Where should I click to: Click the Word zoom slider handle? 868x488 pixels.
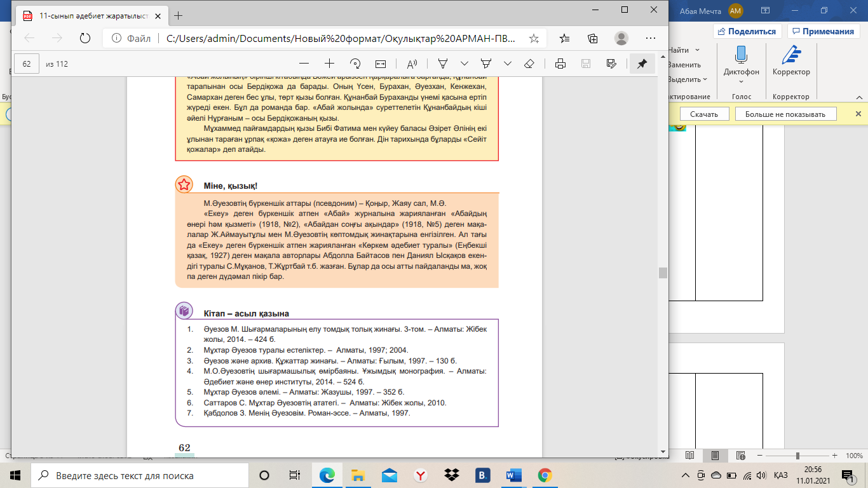(797, 456)
